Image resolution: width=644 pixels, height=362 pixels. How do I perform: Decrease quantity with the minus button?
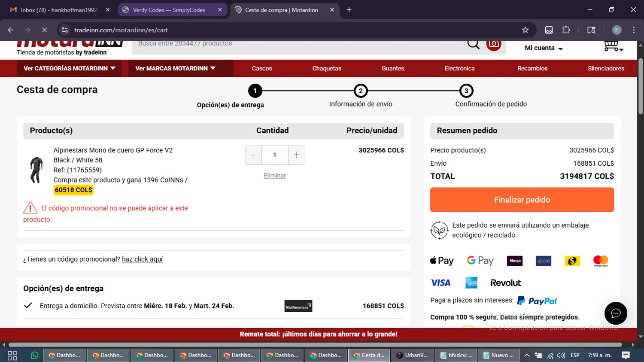click(253, 155)
